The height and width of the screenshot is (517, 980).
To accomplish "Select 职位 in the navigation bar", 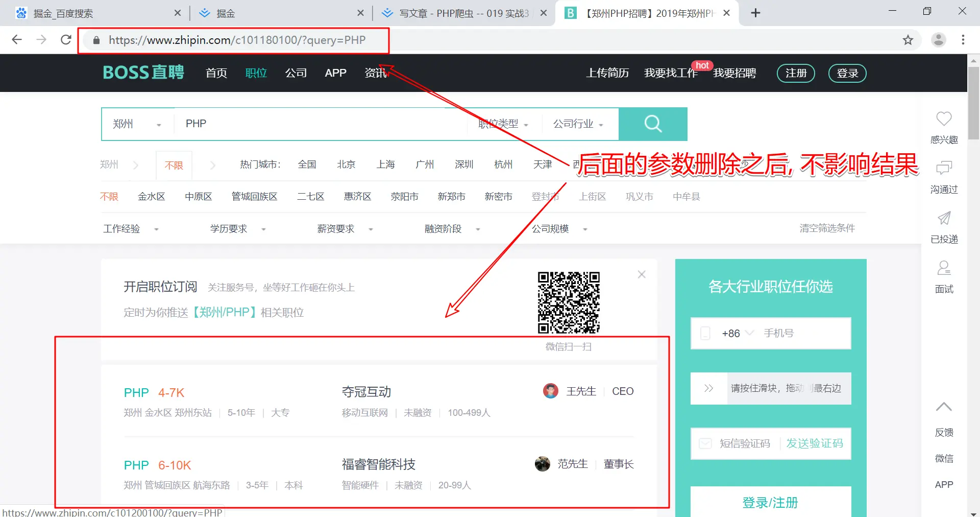I will [256, 73].
